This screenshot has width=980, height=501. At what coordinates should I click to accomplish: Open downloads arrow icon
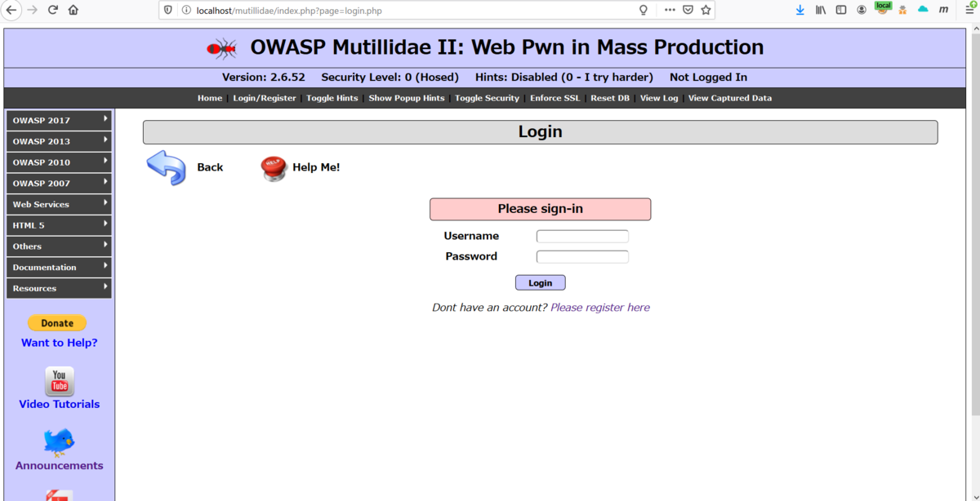pos(800,10)
